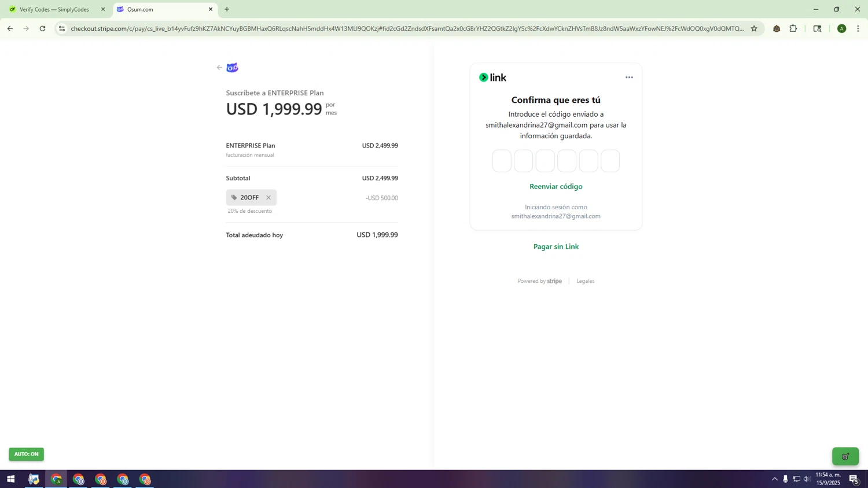
Task: Open the notification center icon
Action: pyautogui.click(x=854, y=479)
